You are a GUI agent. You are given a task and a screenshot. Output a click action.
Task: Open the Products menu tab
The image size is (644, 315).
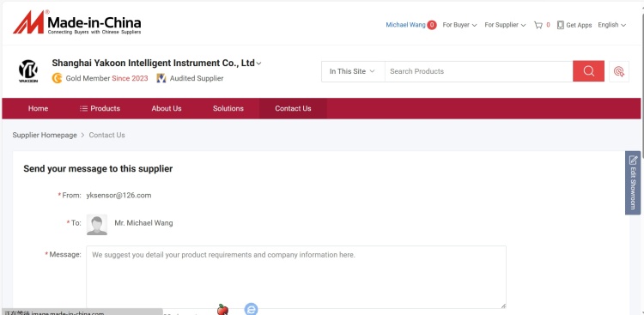(x=100, y=108)
